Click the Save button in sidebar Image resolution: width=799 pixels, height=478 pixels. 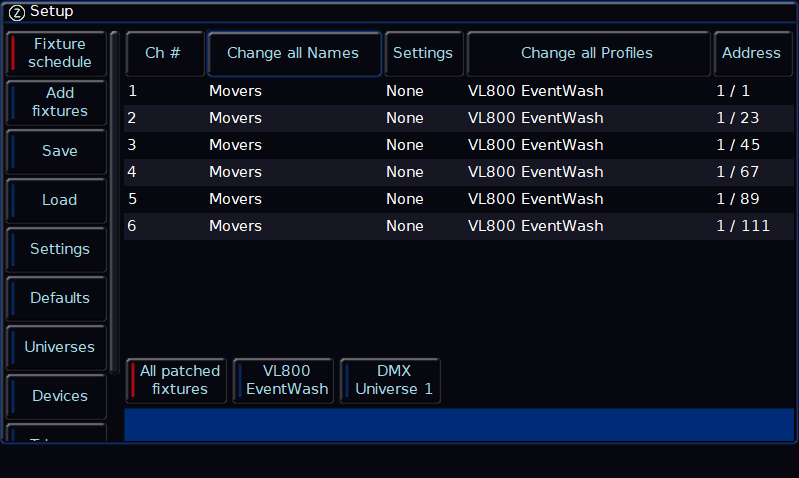pyautogui.click(x=57, y=151)
